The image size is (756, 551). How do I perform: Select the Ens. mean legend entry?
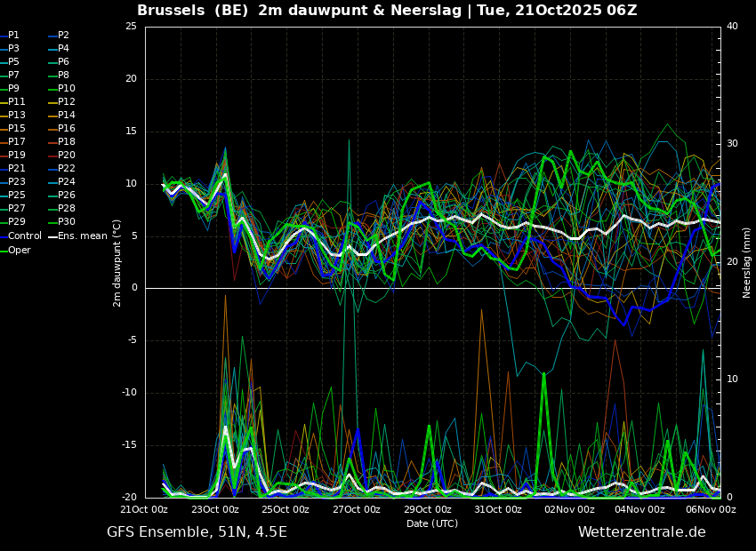82,236
